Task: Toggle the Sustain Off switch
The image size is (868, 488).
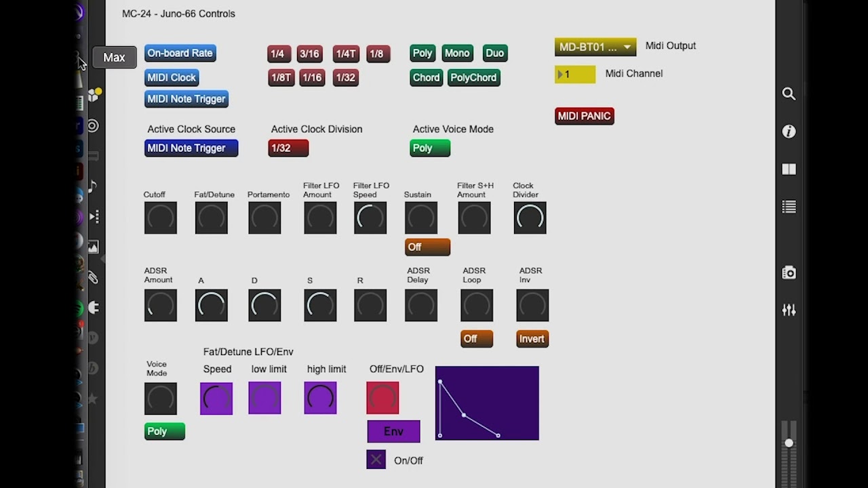Action: (x=427, y=247)
